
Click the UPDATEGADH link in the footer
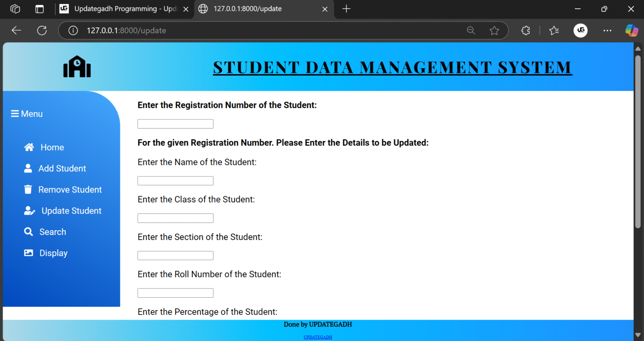[318, 337]
